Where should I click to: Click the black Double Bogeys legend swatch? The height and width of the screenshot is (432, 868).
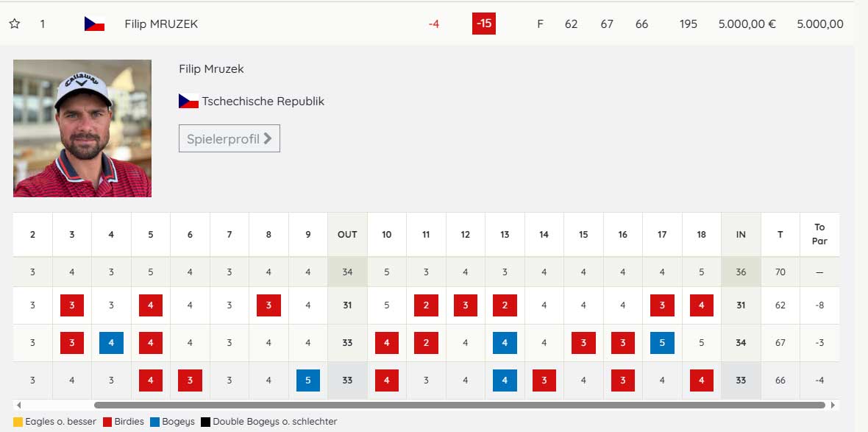tap(206, 422)
